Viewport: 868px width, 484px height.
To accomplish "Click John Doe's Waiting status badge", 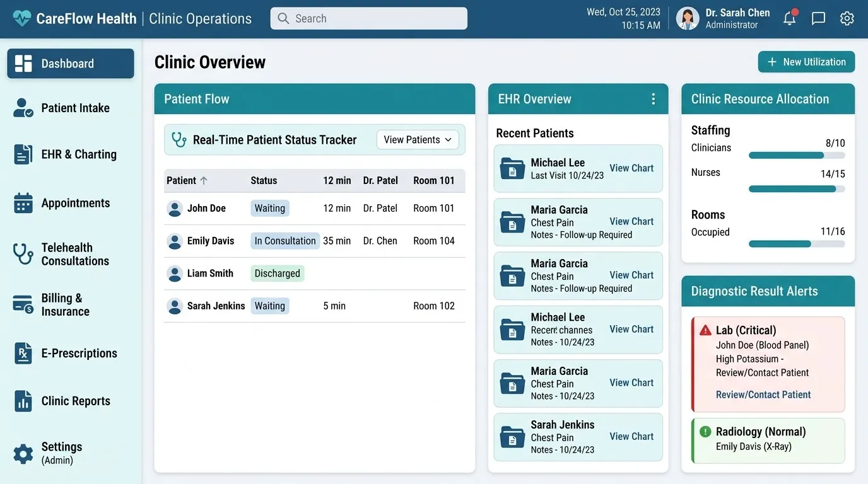I will point(270,209).
